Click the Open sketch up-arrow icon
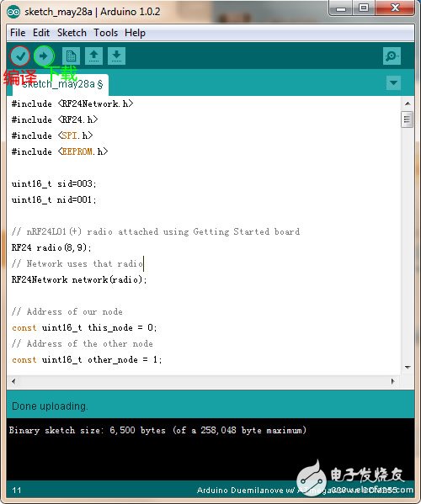This screenshot has width=421, height=504. (94, 56)
